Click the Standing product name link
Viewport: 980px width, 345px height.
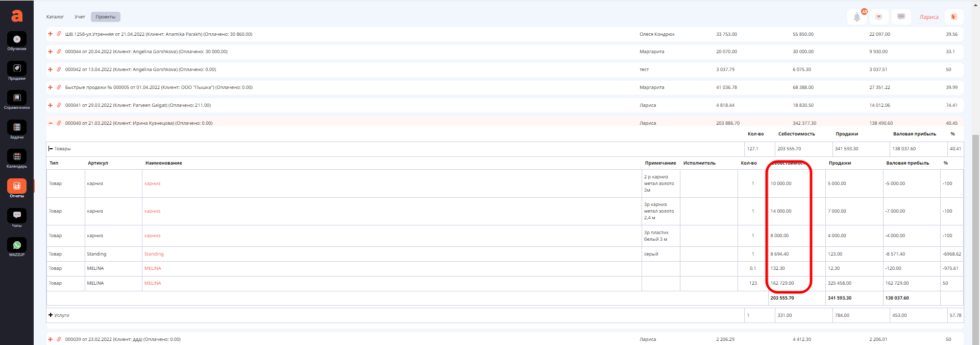coord(154,254)
